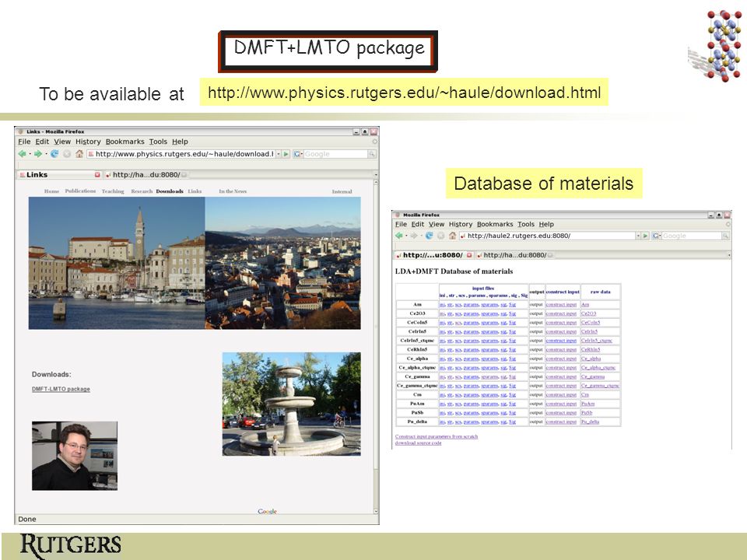The width and height of the screenshot is (747, 560).
Task: Open the Bookmarks menu in the Links window
Action: 124,142
